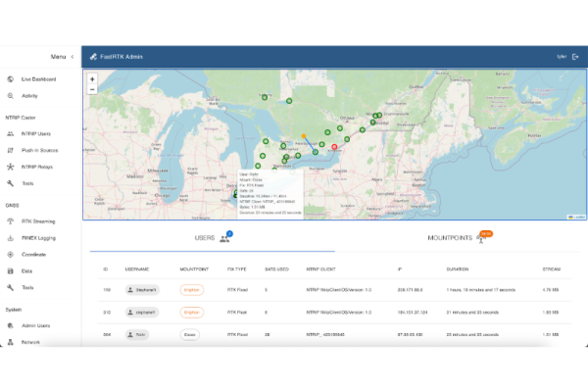This screenshot has height=392, width=588.
Task: Sort by the DURATION column header
Action: [457, 269]
